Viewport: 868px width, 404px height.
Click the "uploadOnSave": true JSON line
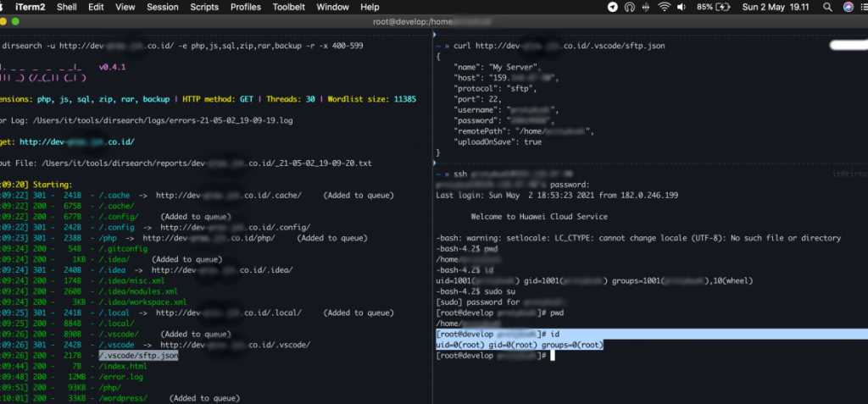pos(498,141)
